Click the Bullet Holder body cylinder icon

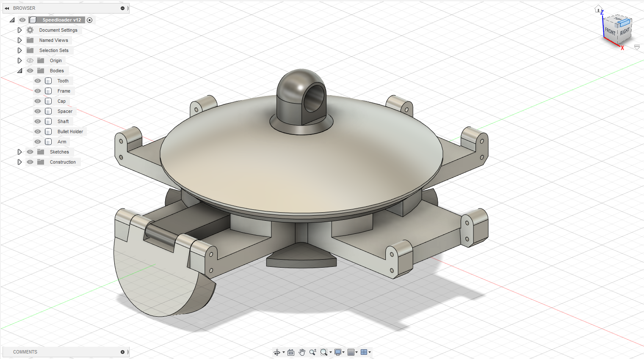pos(48,132)
